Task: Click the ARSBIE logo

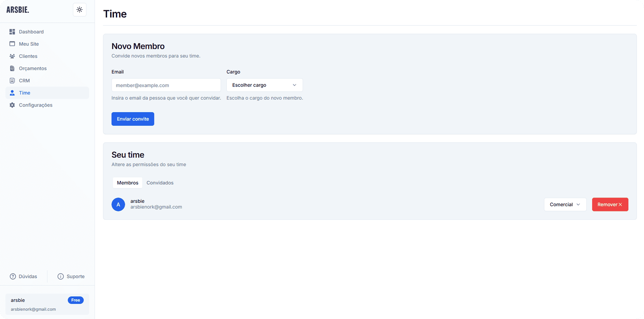Action: coord(18,10)
